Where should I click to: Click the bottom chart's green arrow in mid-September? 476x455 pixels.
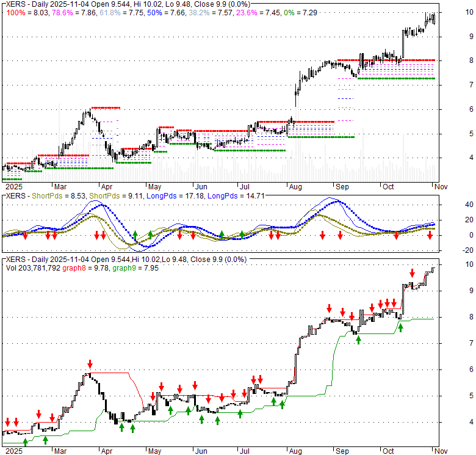(x=358, y=340)
